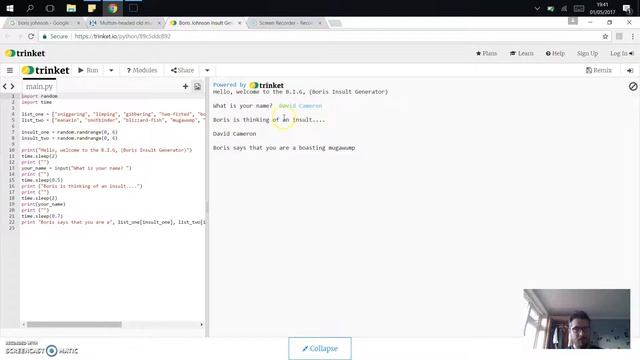Close the boris johnson Google tab
Screen dimensions: 640x360
tap(78, 23)
